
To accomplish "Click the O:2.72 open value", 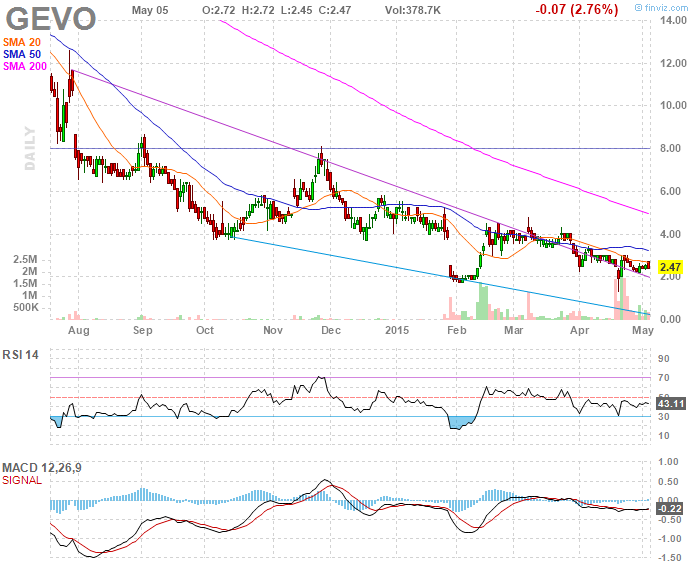I will click(218, 10).
